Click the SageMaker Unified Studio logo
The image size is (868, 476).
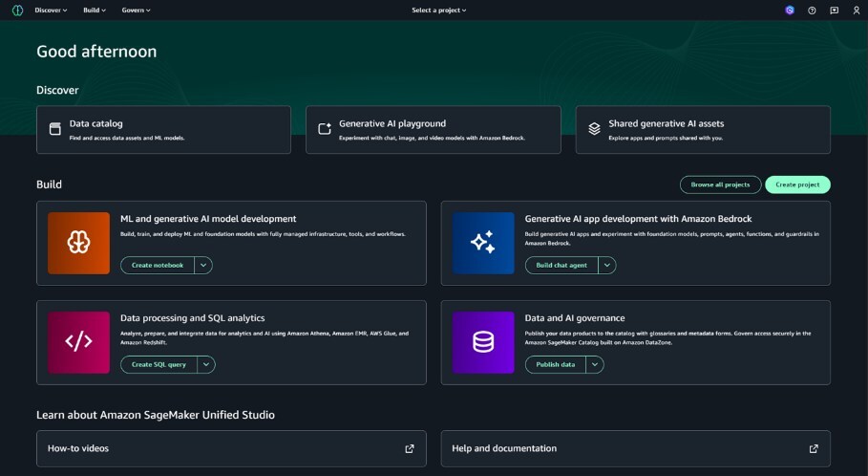pyautogui.click(x=17, y=10)
